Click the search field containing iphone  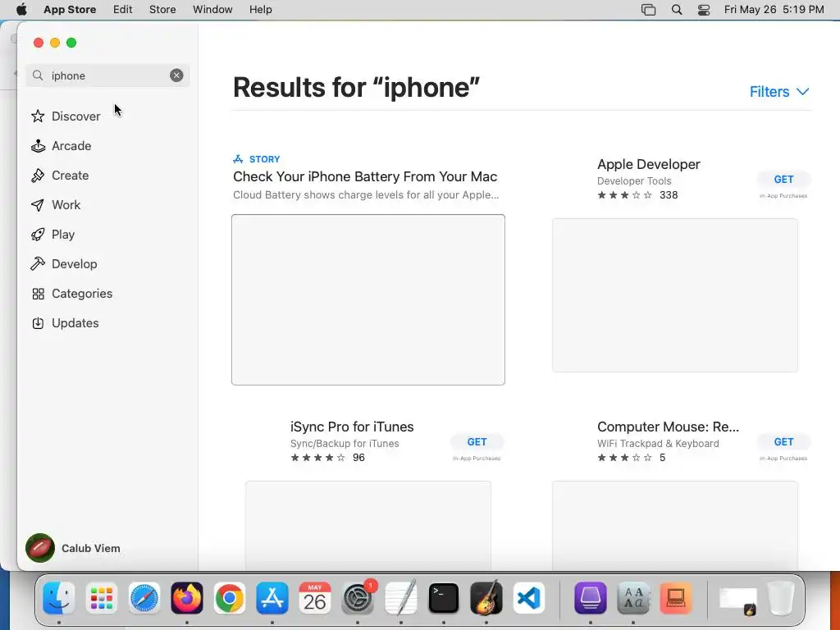coord(107,75)
